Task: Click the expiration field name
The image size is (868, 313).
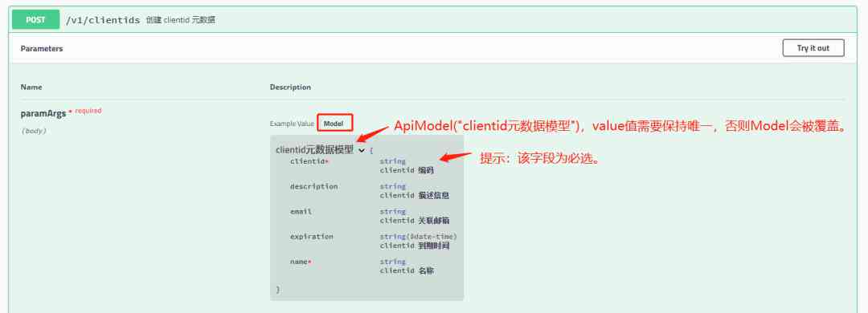Action: 312,236
